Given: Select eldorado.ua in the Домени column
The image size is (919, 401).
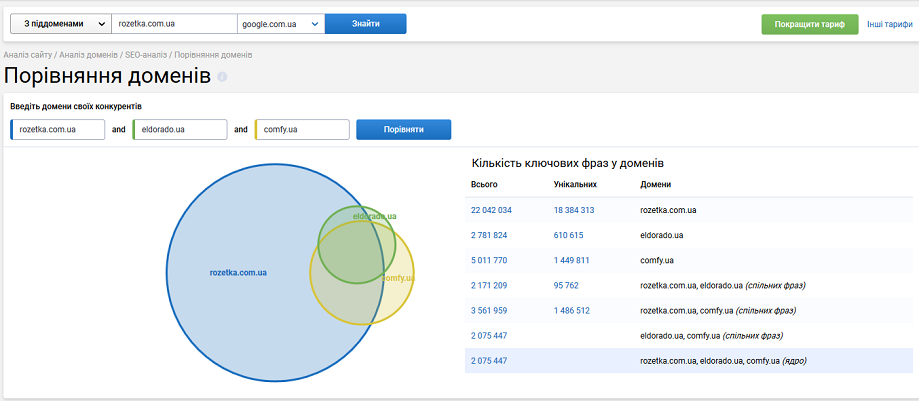Looking at the screenshot, I should (662, 235).
